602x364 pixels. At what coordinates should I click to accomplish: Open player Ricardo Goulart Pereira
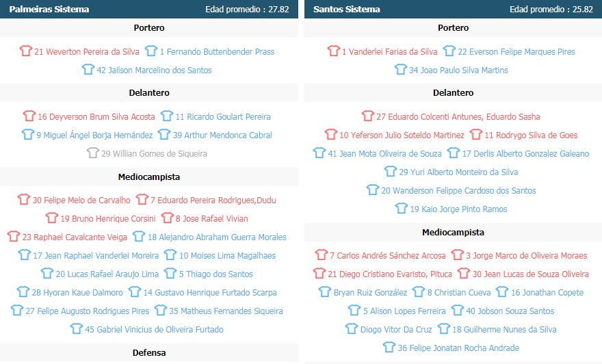[x=223, y=116]
